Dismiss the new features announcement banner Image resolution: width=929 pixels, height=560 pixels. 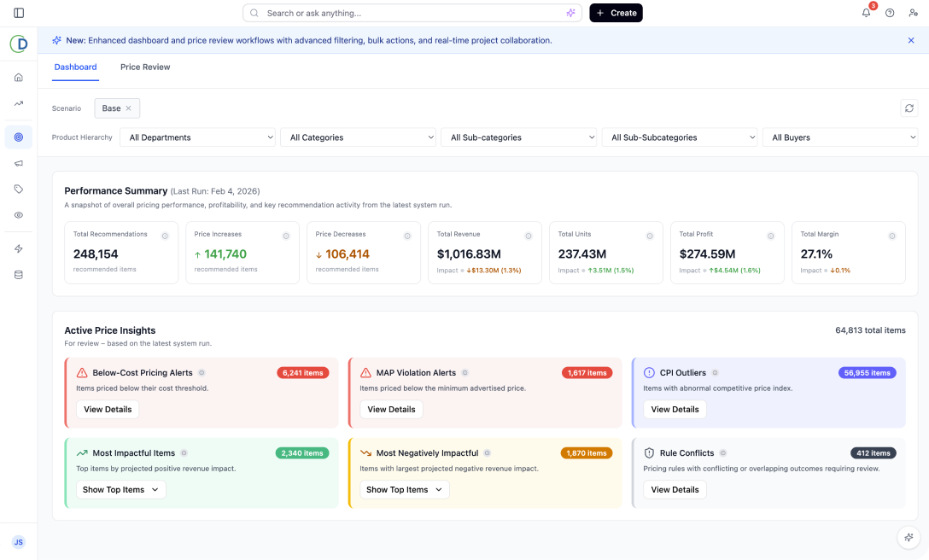click(911, 40)
